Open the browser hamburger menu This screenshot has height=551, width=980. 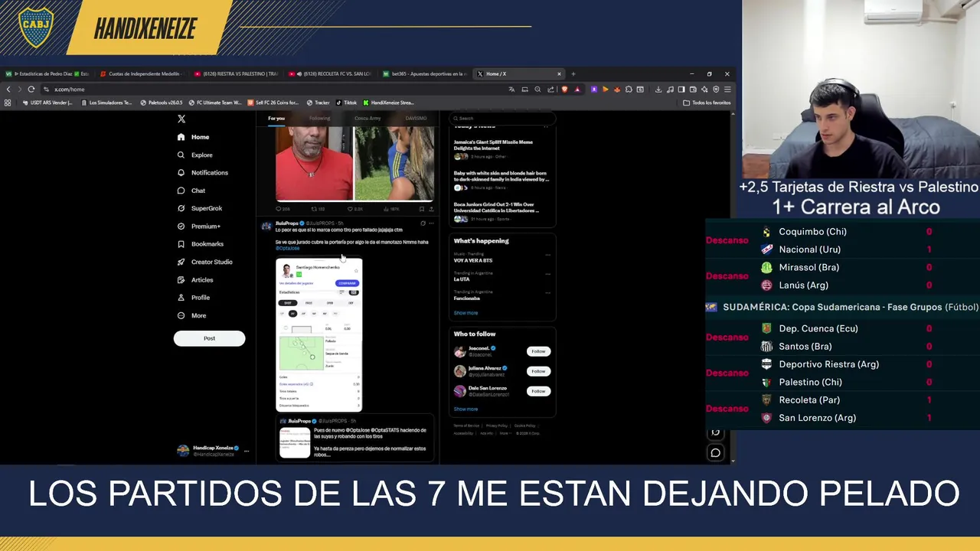(727, 90)
